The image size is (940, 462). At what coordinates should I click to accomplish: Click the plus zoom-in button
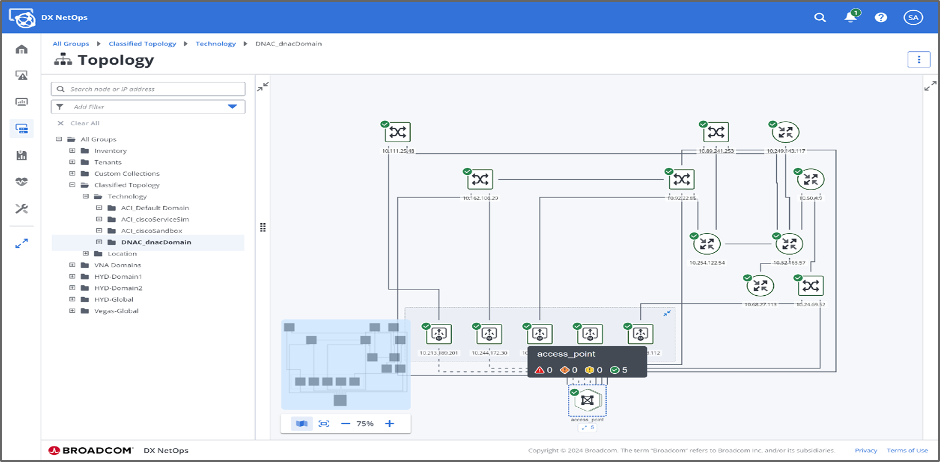389,424
